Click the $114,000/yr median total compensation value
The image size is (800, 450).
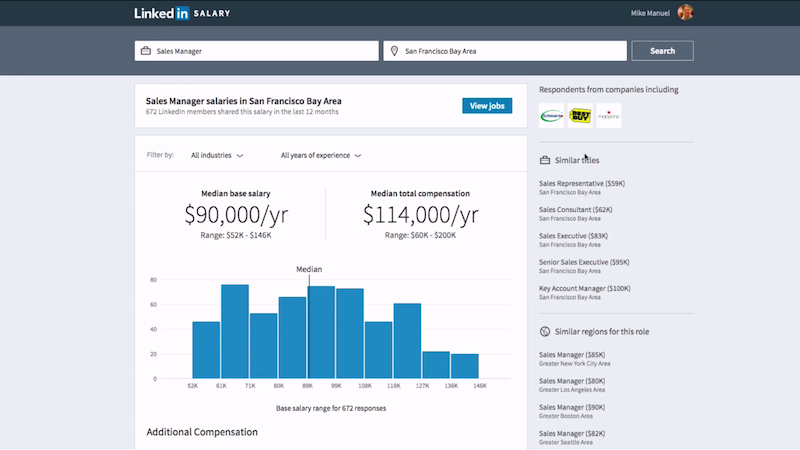[x=420, y=215]
